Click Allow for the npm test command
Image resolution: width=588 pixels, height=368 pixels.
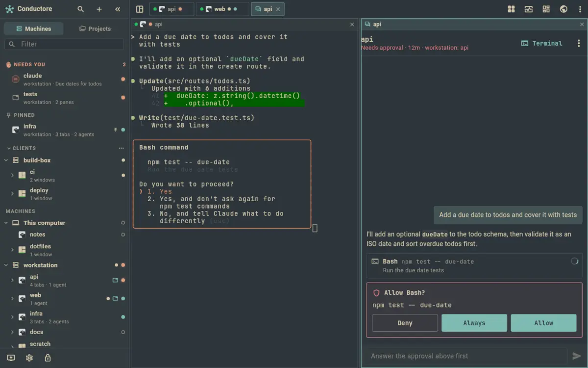click(x=543, y=323)
